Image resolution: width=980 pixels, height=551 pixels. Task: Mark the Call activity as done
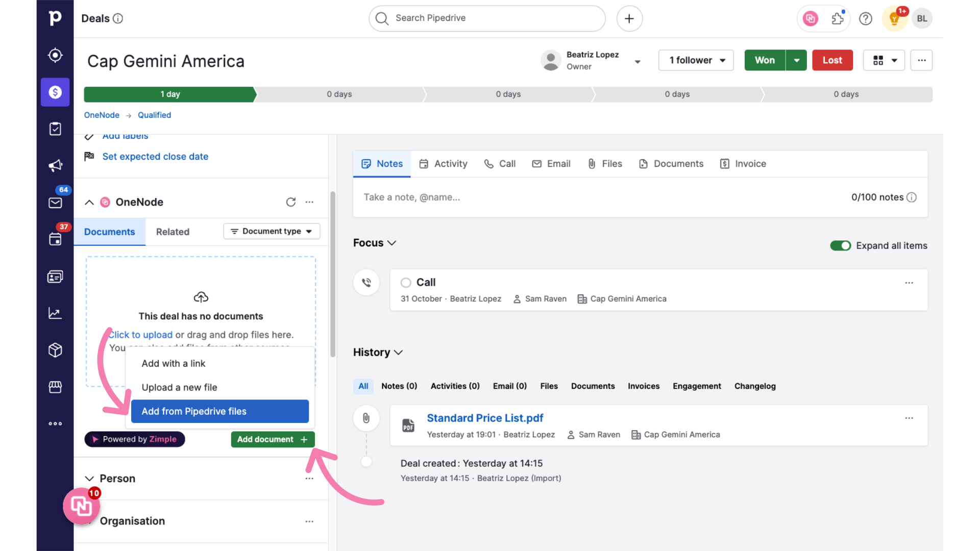click(x=406, y=283)
